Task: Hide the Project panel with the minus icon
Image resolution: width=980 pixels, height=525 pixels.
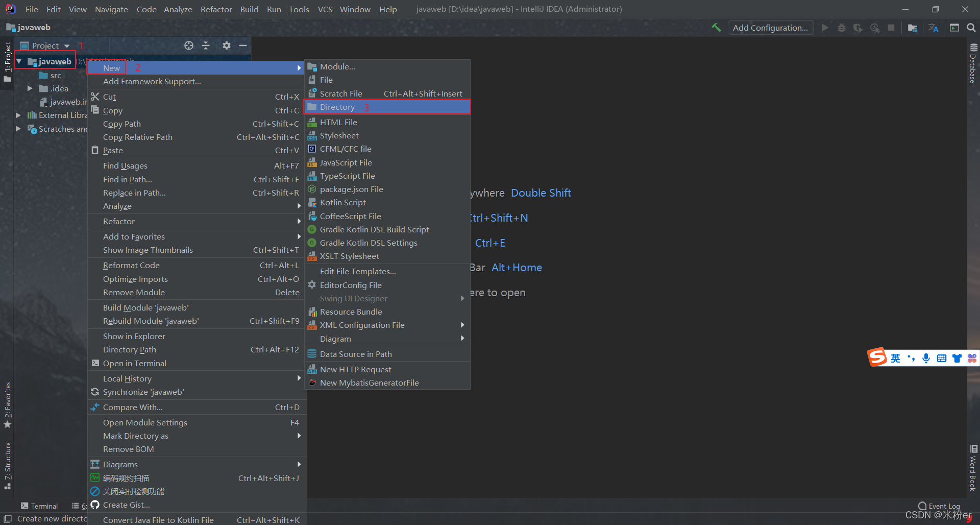Action: click(x=243, y=45)
